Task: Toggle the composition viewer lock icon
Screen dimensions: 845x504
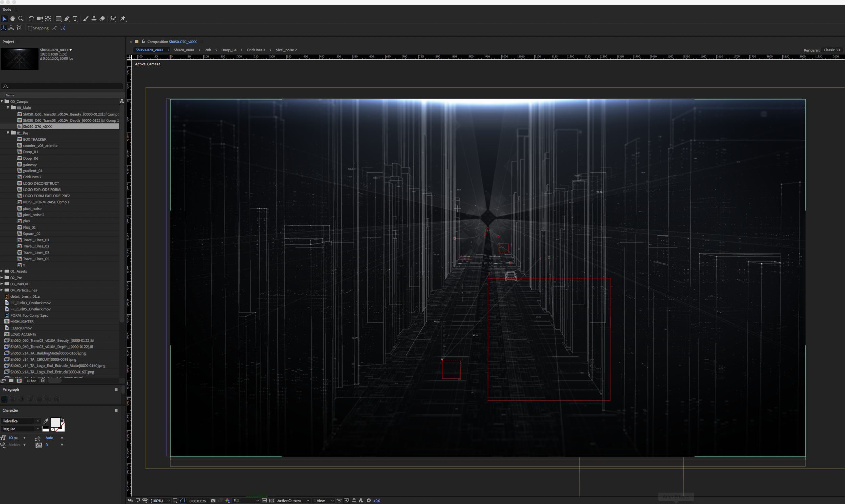Action: (143, 42)
